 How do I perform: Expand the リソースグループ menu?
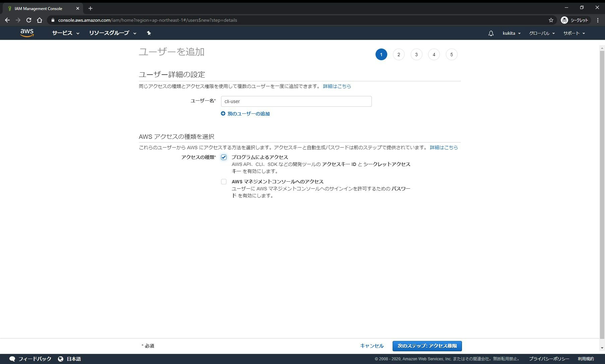[x=113, y=33]
